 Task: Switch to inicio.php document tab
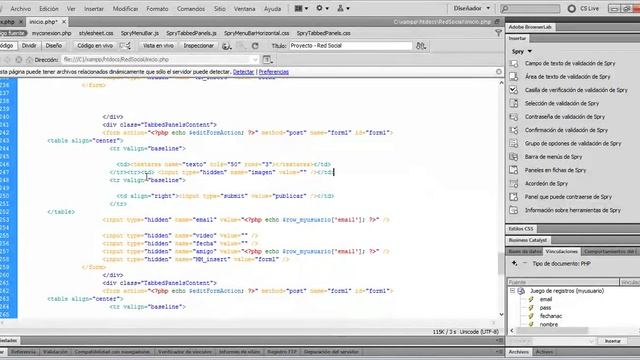[43, 22]
